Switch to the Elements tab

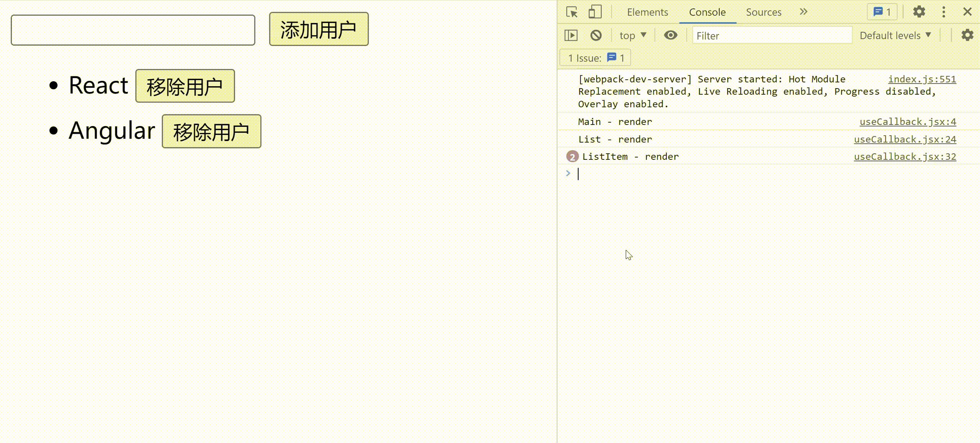point(647,12)
